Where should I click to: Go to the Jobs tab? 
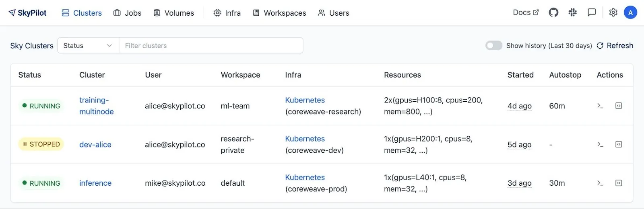pos(128,13)
